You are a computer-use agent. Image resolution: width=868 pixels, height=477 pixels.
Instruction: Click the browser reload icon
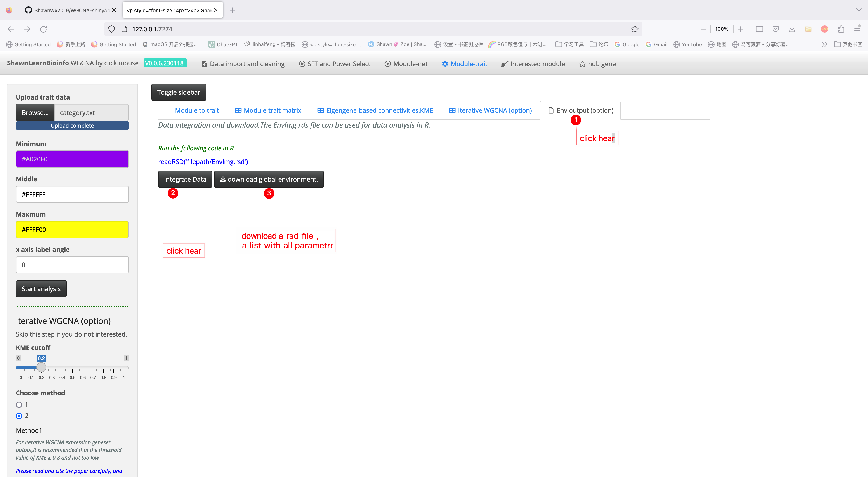(x=43, y=29)
